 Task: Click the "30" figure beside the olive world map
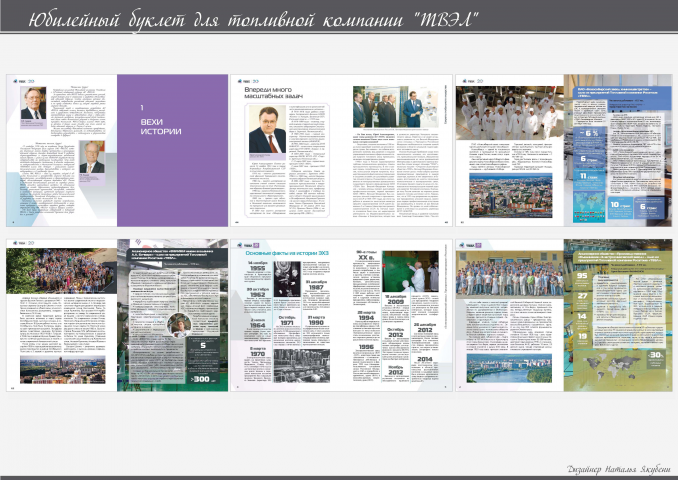[x=656, y=355]
